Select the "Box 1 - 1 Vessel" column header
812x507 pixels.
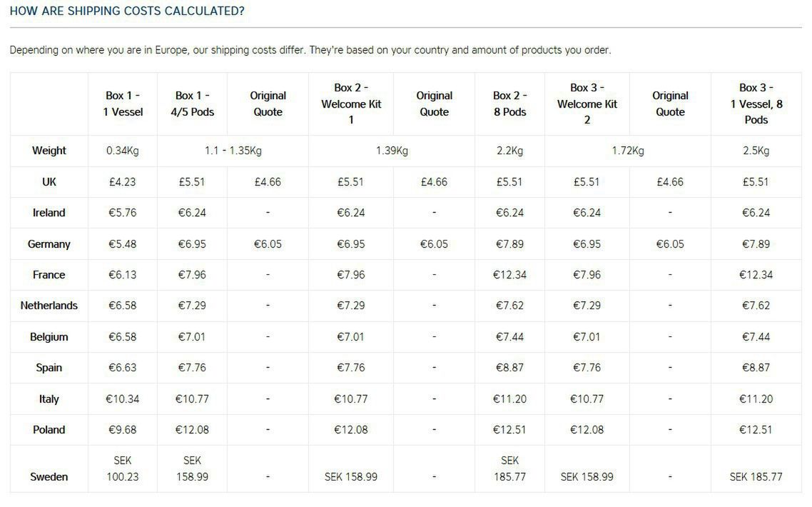123,104
